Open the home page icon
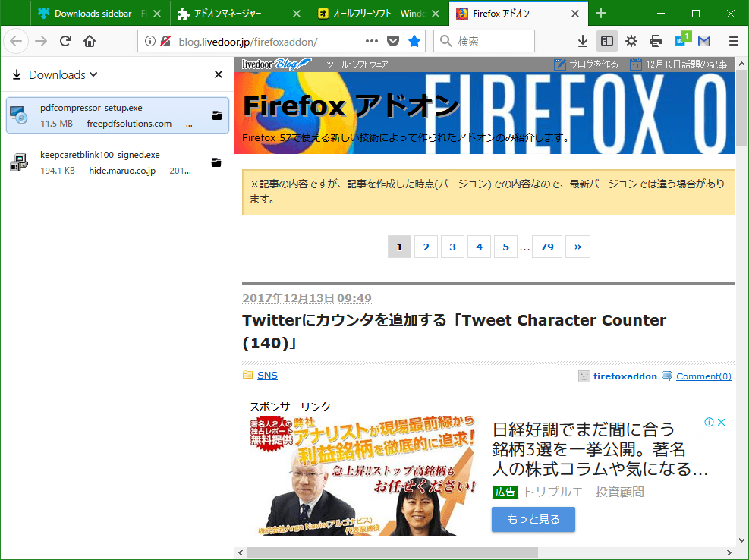The image size is (749, 560). pyautogui.click(x=90, y=41)
